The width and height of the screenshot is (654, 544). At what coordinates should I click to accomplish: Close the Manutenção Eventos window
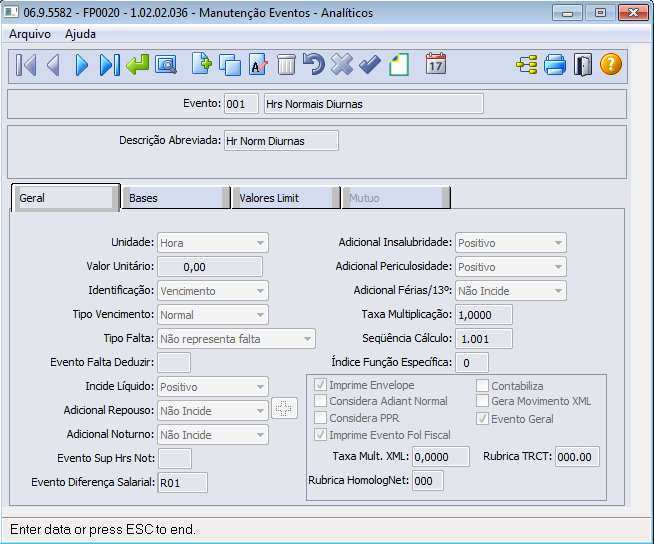[633, 13]
